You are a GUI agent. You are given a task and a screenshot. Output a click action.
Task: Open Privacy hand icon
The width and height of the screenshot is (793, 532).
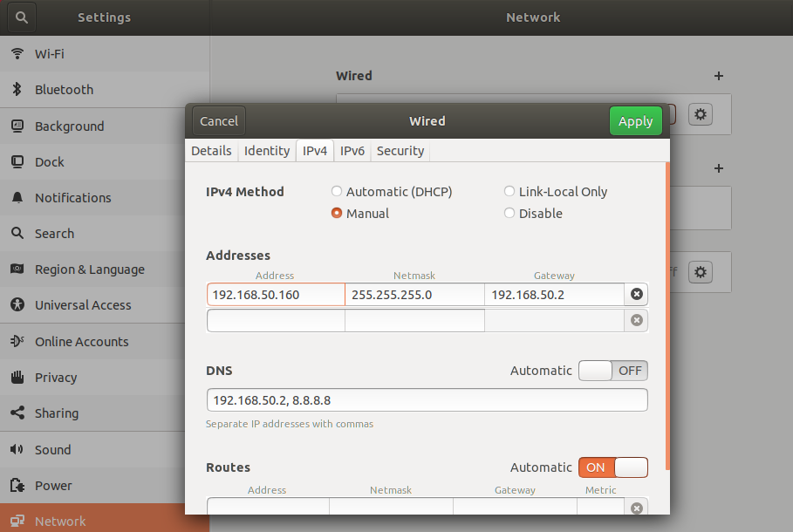(x=17, y=377)
